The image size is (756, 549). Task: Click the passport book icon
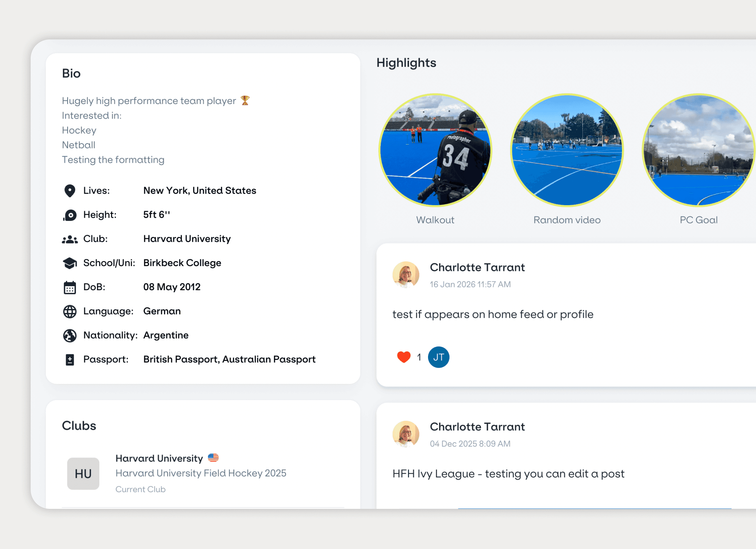point(70,360)
